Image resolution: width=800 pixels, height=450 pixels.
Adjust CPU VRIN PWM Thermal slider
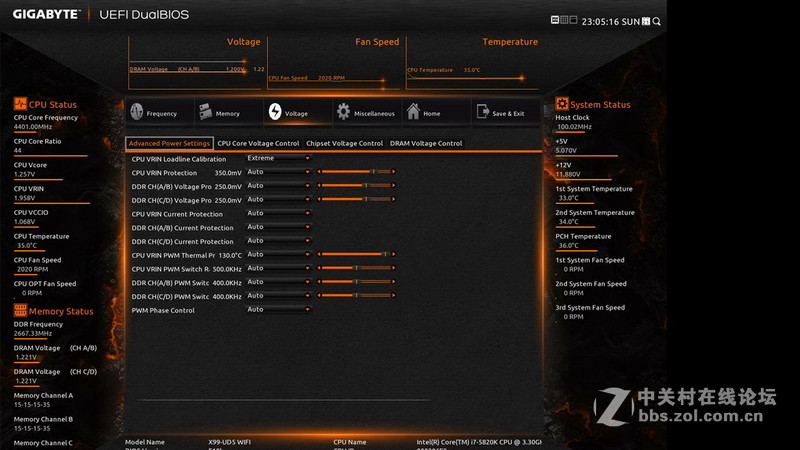pos(356,254)
